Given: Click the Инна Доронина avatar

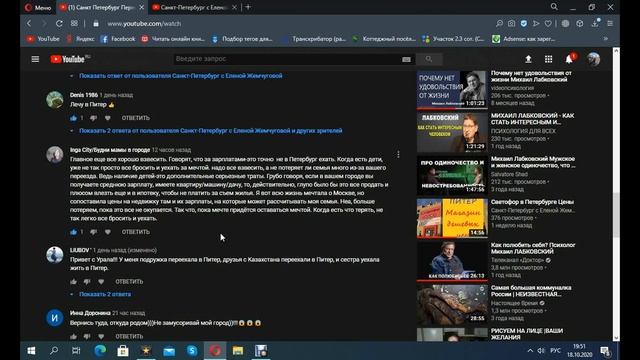Looking at the screenshot, I should tap(55, 318).
